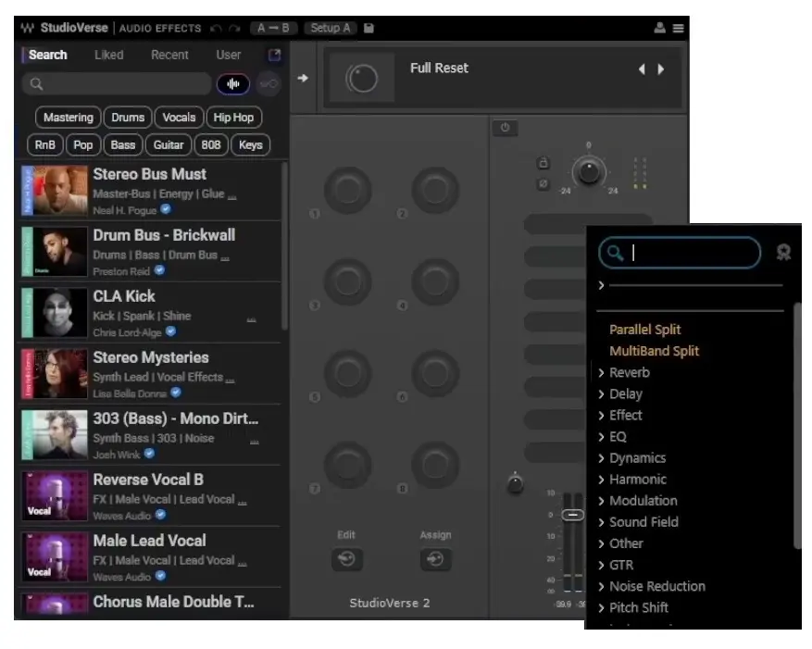Choose Parallel Split in plugin menu

point(644,330)
